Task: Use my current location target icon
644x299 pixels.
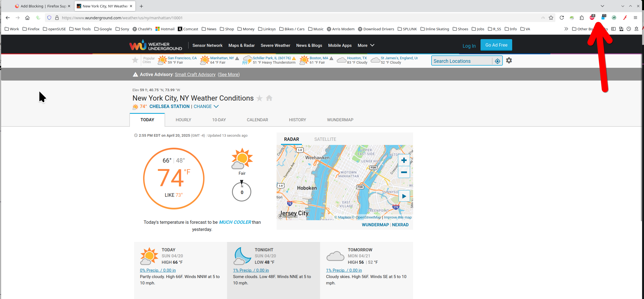Action: coord(497,61)
